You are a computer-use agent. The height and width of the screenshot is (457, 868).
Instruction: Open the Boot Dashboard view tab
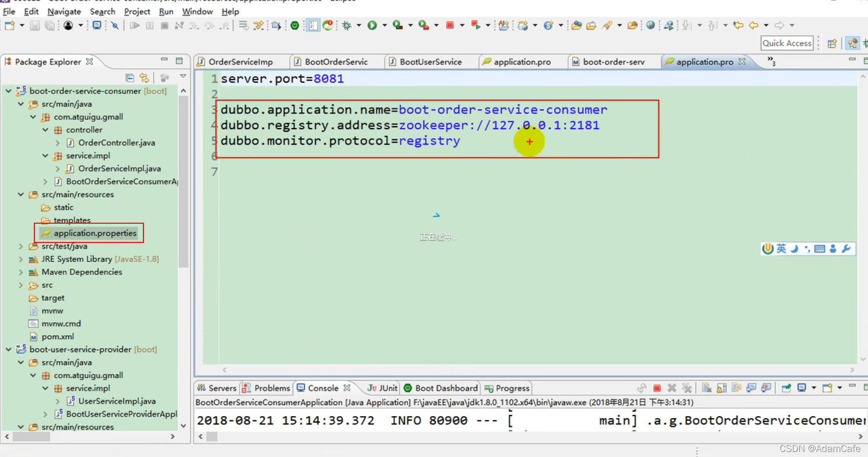(441, 388)
